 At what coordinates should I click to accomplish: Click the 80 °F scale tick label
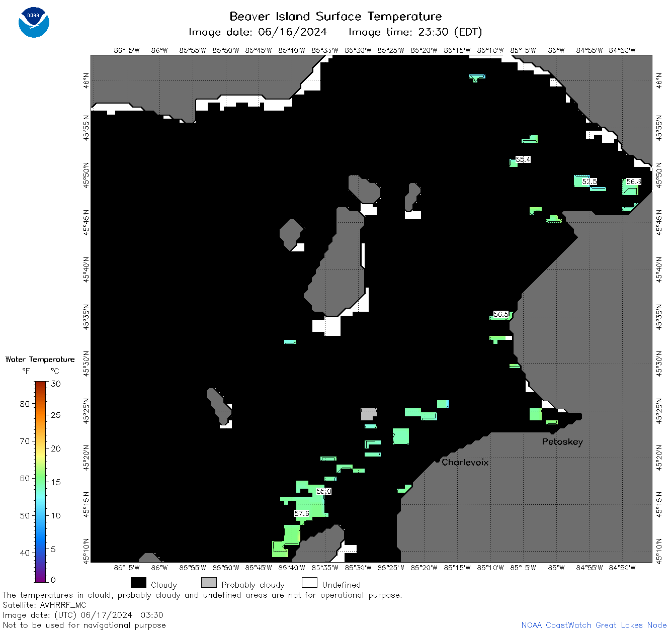coord(25,404)
